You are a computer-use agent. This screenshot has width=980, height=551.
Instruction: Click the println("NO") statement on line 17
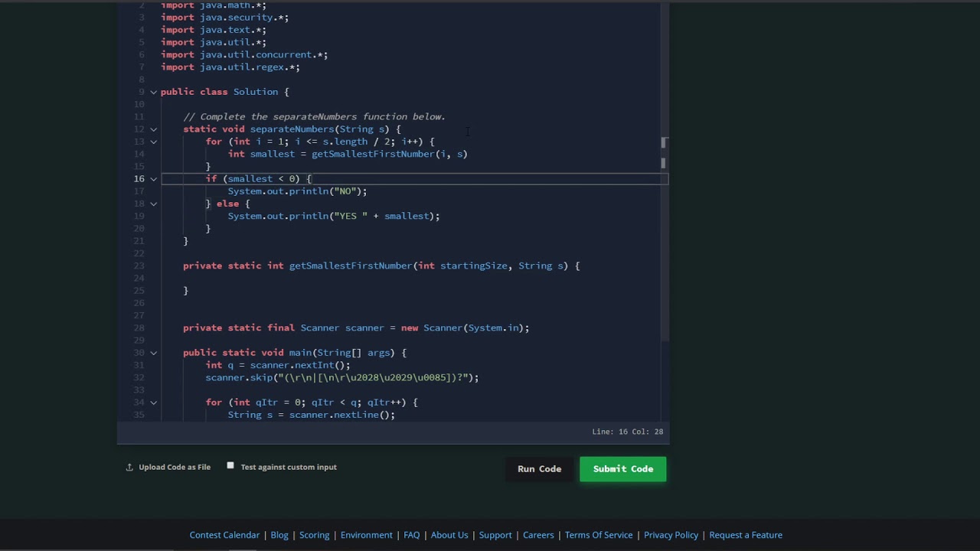click(x=297, y=191)
